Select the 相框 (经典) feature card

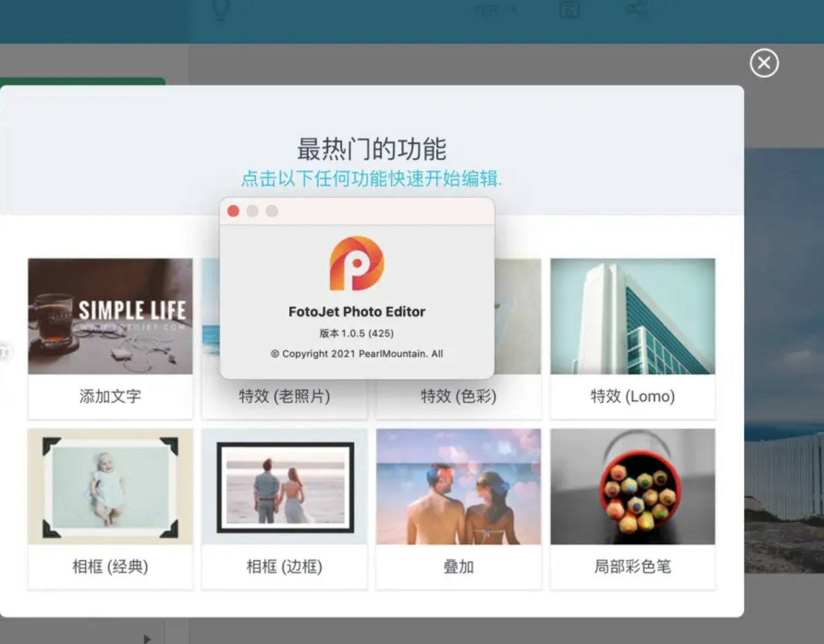110,509
